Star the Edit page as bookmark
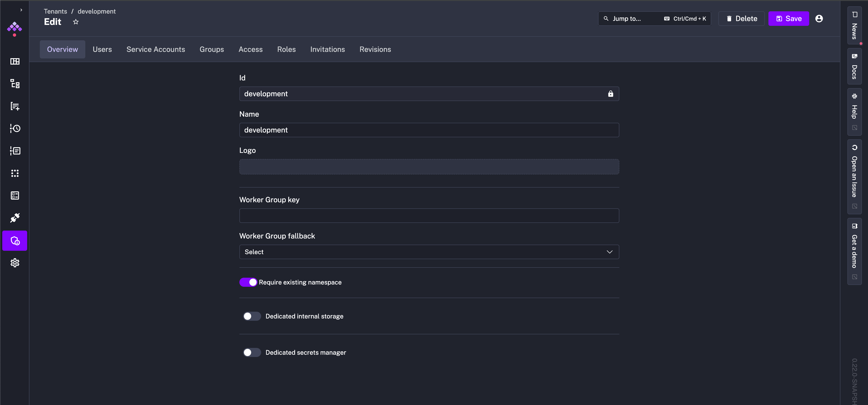 (76, 22)
